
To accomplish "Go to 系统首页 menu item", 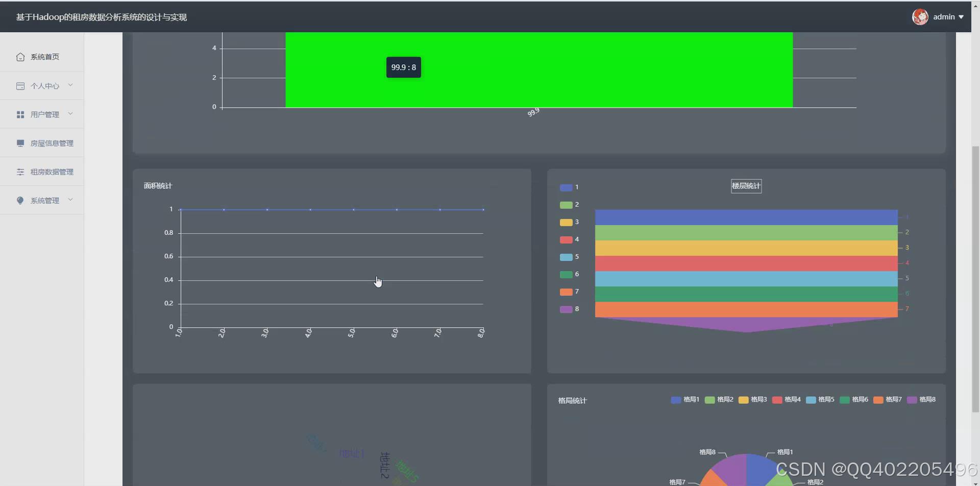I will (42, 57).
